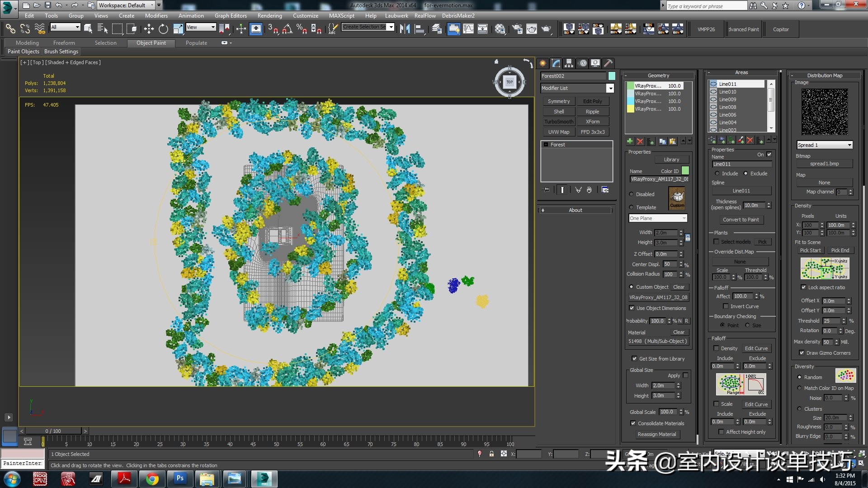Toggle Use Object Dimensions checkbox
Screen dimensions: 868x488
(x=632, y=308)
